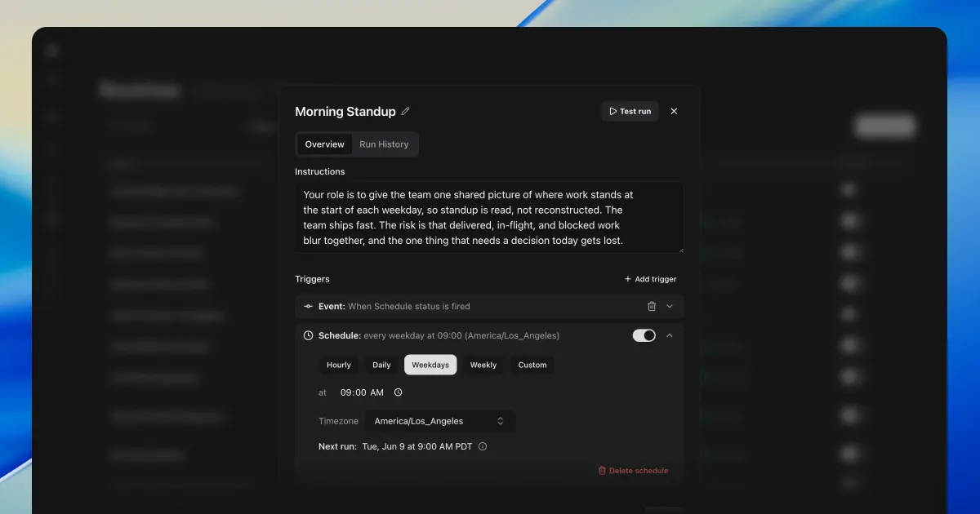Switch to the Overview tab
The image size is (980, 514).
point(325,144)
